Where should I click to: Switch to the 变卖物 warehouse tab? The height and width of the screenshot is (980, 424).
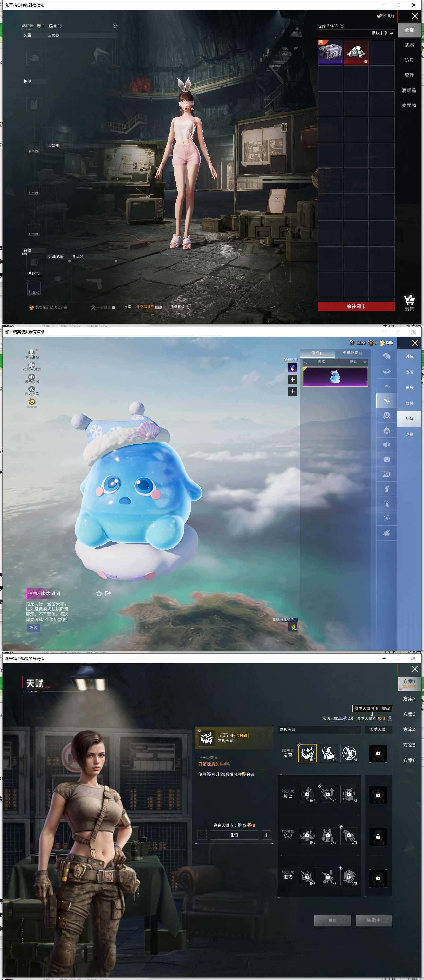[x=409, y=105]
